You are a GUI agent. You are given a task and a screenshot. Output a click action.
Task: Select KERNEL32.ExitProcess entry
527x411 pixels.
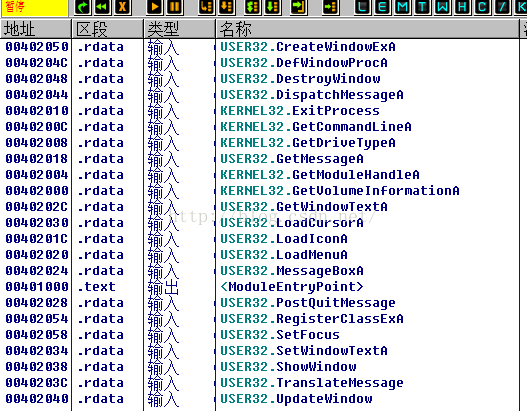(300, 111)
